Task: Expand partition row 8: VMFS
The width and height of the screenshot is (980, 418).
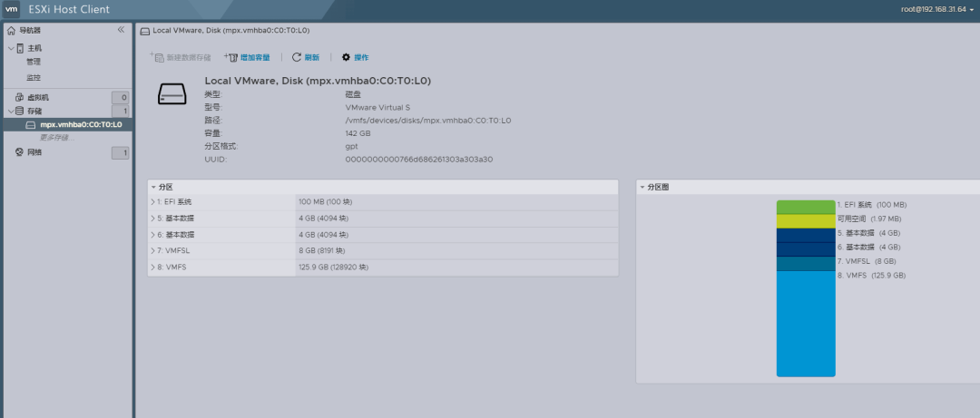Action: [152, 267]
